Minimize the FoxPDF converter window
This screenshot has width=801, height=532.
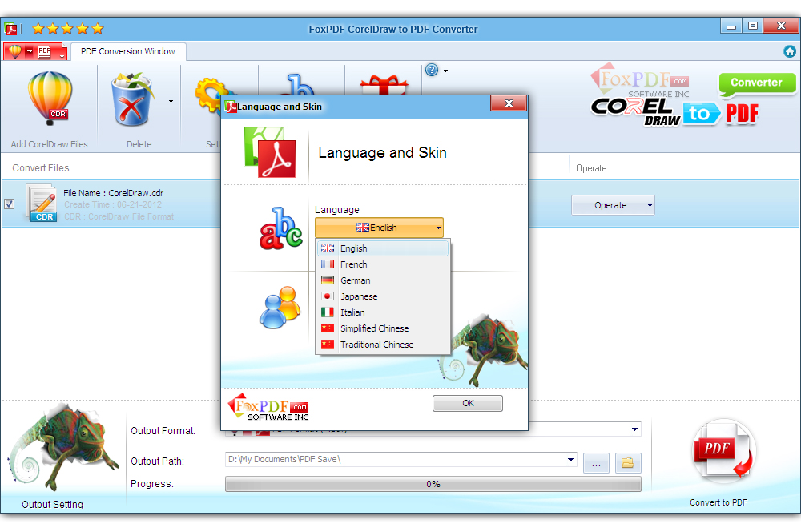[731, 26]
